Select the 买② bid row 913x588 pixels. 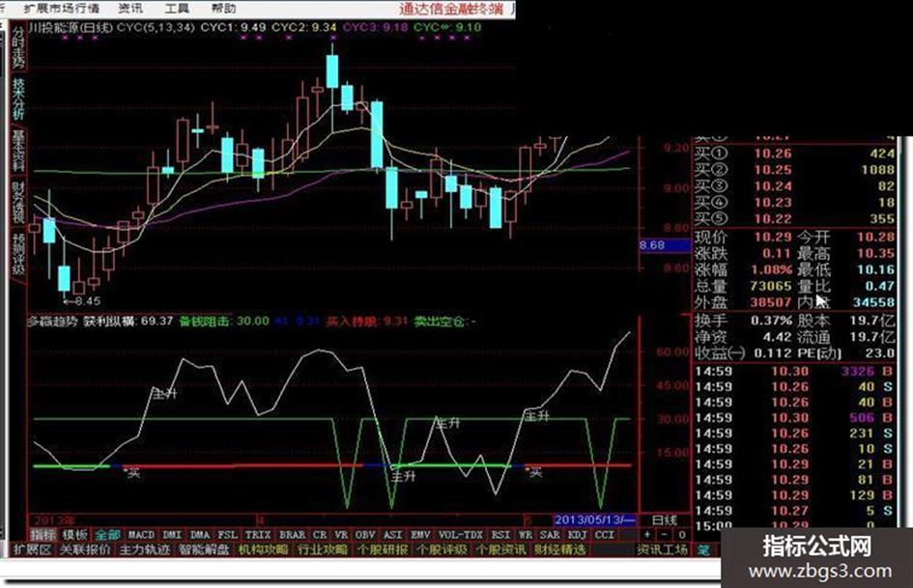[795, 170]
